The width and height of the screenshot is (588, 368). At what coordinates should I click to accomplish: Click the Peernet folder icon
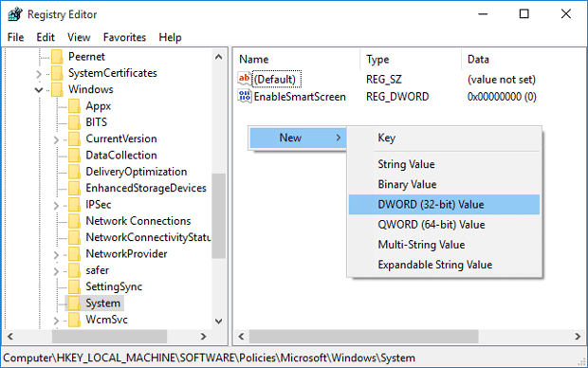click(57, 57)
